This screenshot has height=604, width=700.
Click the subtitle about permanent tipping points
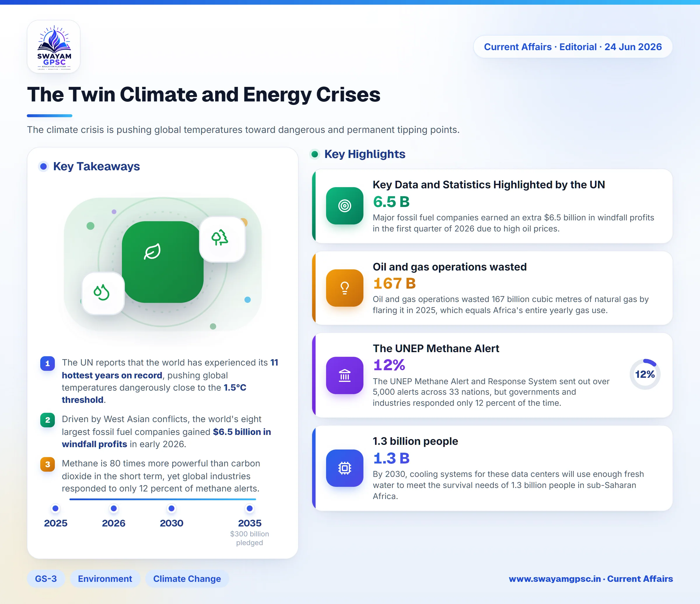[243, 130]
